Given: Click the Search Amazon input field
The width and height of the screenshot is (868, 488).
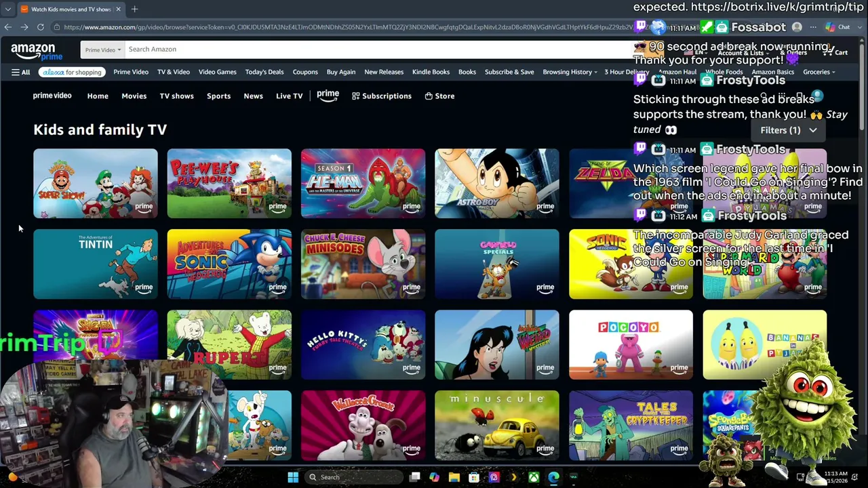Looking at the screenshot, I should tap(380, 49).
